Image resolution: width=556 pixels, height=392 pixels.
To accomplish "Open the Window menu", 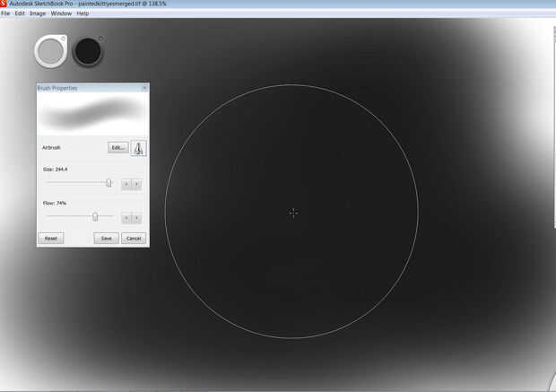I will [x=61, y=13].
